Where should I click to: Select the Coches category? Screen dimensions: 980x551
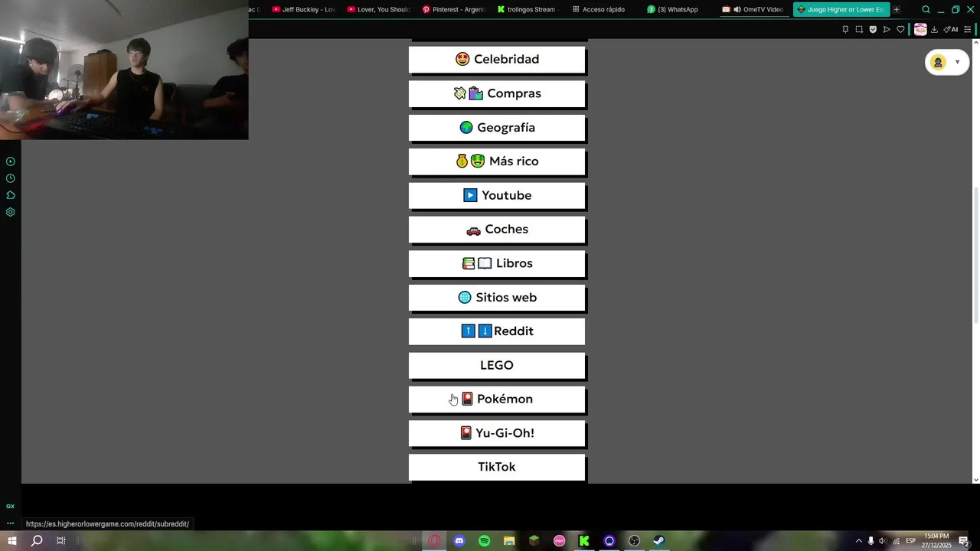[x=497, y=229]
